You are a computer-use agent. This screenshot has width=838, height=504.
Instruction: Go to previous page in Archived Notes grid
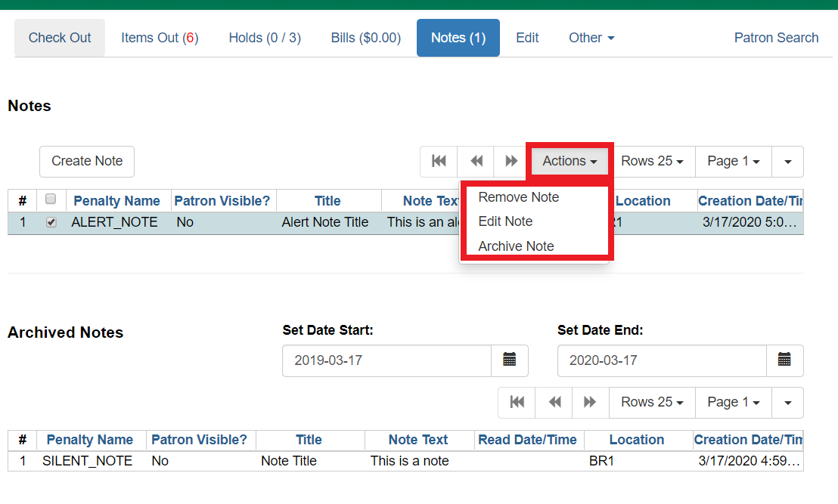[554, 402]
